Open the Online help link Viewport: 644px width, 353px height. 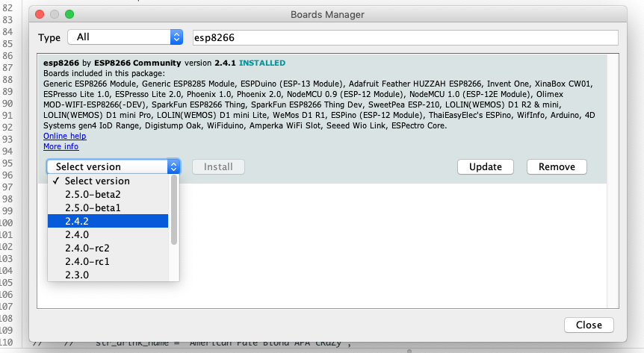[x=65, y=136]
